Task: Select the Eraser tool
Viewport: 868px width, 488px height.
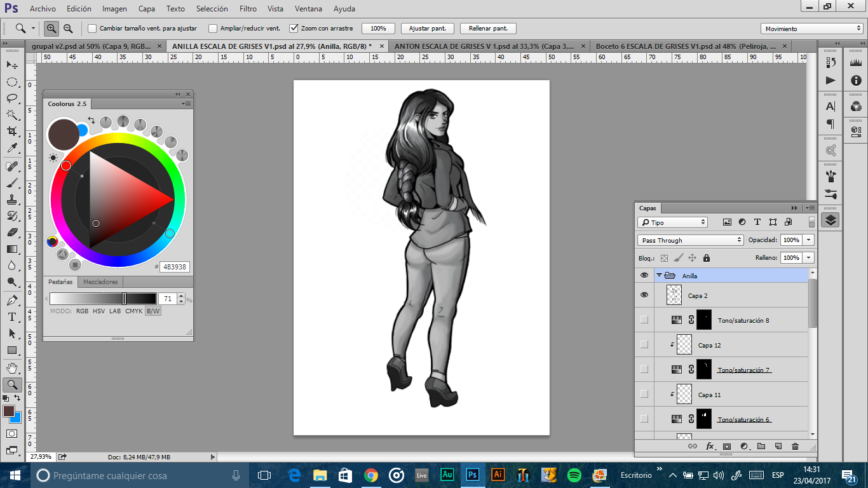Action: [x=12, y=232]
